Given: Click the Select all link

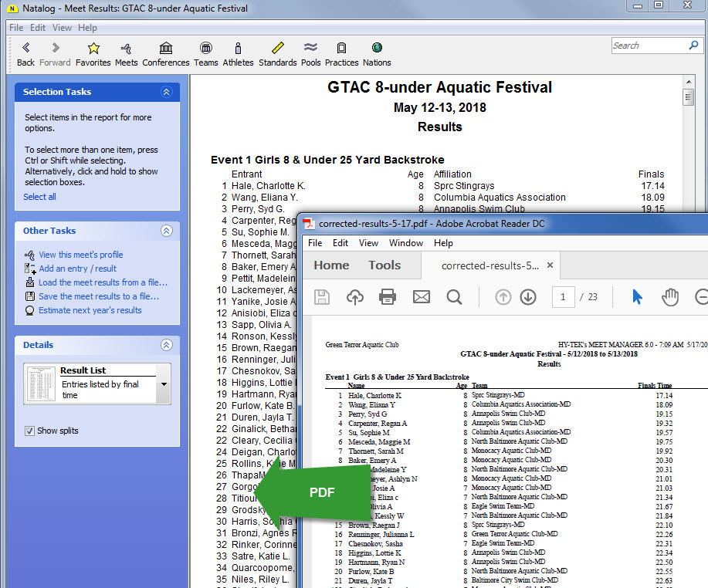Looking at the screenshot, I should (x=39, y=197).
